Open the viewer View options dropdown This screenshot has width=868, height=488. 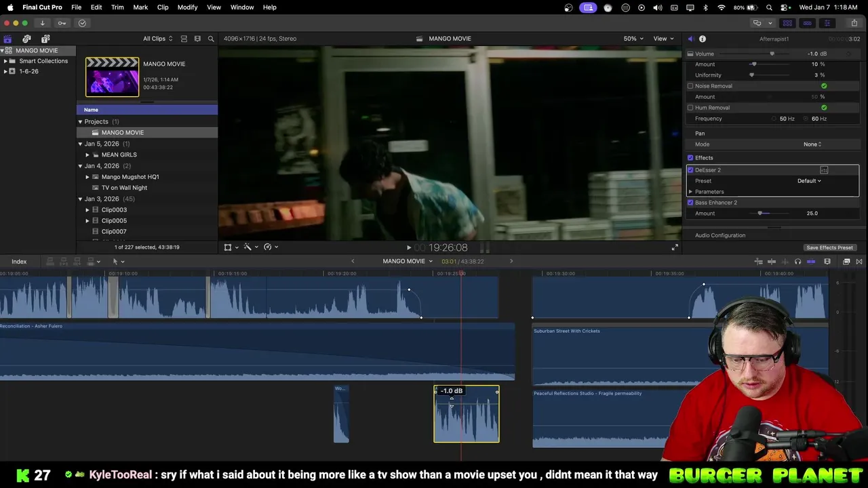click(x=664, y=39)
